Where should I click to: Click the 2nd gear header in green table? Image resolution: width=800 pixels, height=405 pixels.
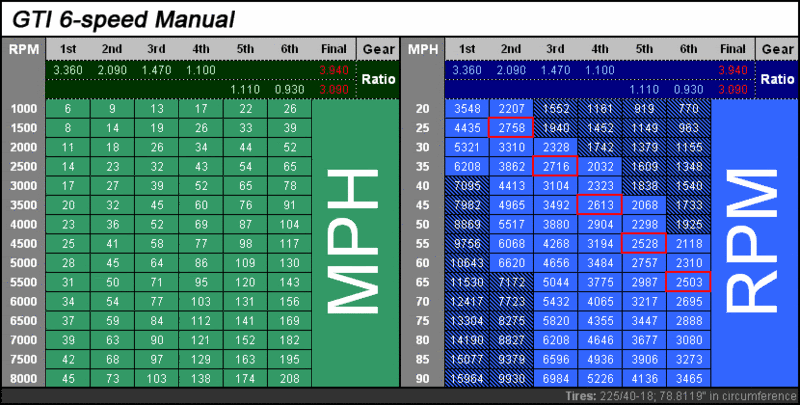112,49
